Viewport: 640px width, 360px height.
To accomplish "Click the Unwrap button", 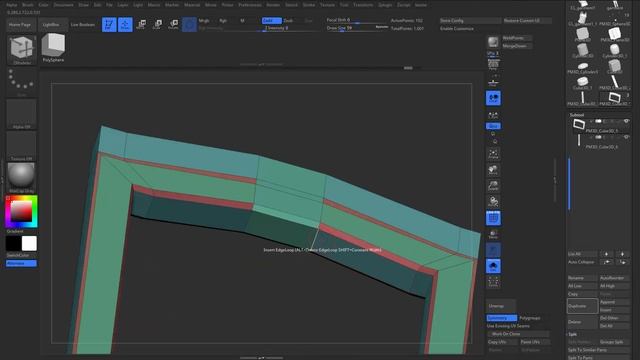I will tap(501, 306).
